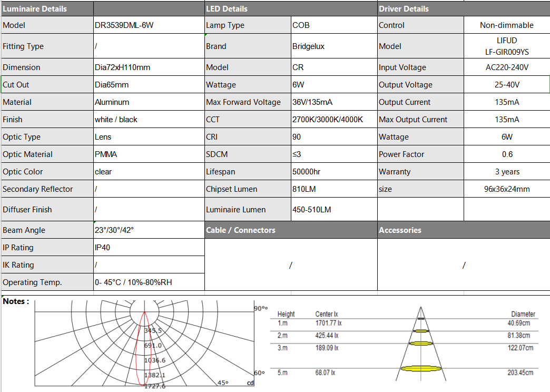Select the white / black finish cell
Viewport: 550px width, 392px height.
[x=149, y=119]
